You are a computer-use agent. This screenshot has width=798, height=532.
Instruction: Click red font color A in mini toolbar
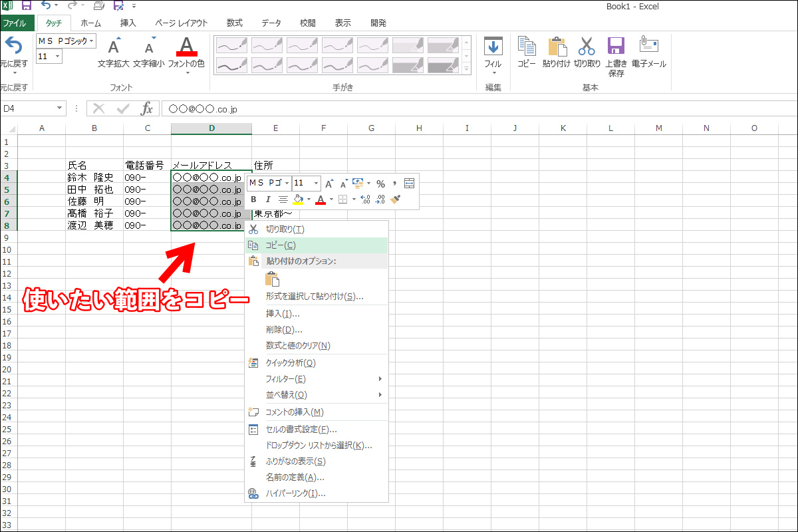(x=321, y=199)
